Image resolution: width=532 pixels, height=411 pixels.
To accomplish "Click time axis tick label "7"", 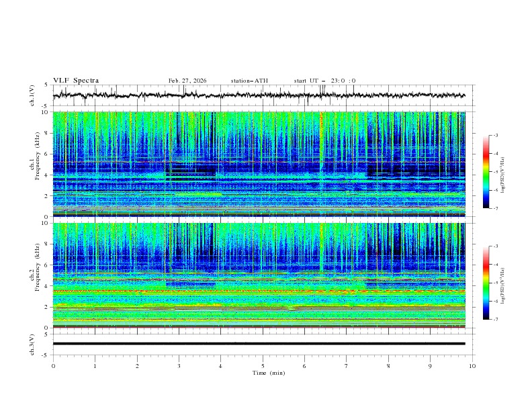I will coord(347,366).
